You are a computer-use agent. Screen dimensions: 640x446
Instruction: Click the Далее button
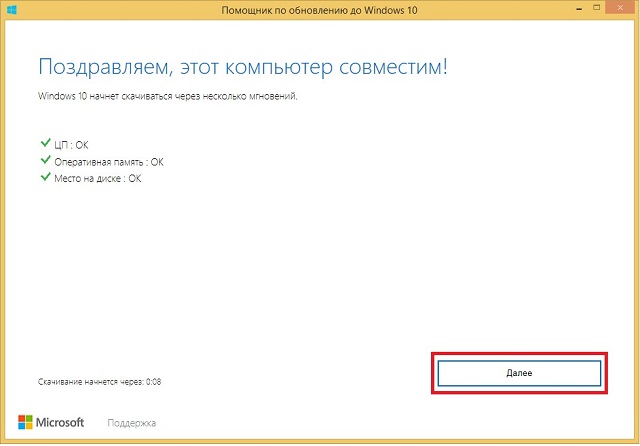pos(519,373)
